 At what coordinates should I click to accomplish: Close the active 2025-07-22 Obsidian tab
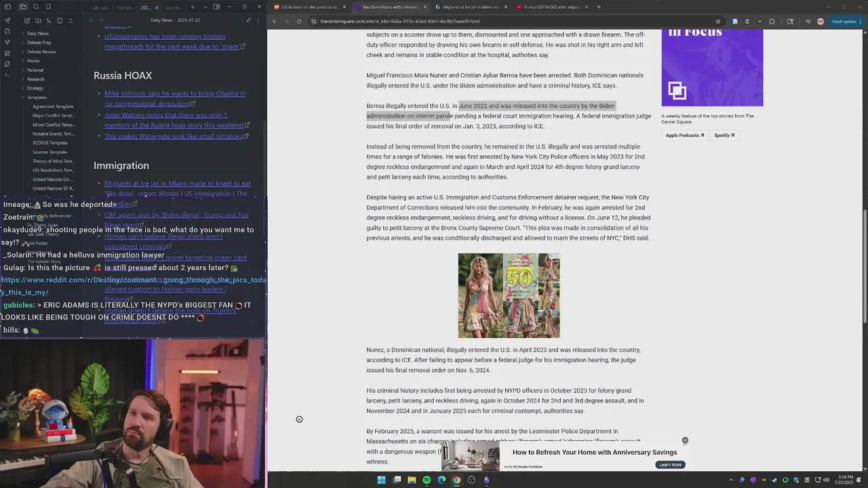click(157, 7)
